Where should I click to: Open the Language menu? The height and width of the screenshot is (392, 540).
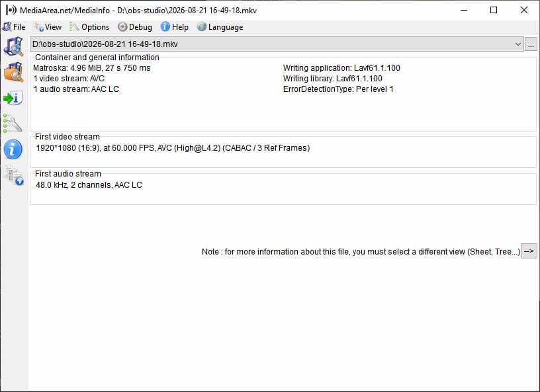click(220, 27)
